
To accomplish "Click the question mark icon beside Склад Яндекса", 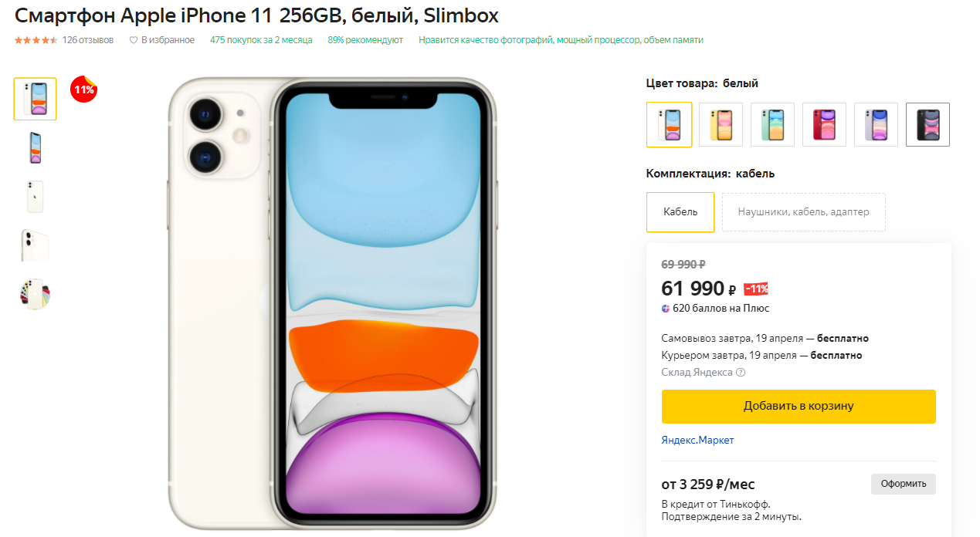I will [741, 373].
